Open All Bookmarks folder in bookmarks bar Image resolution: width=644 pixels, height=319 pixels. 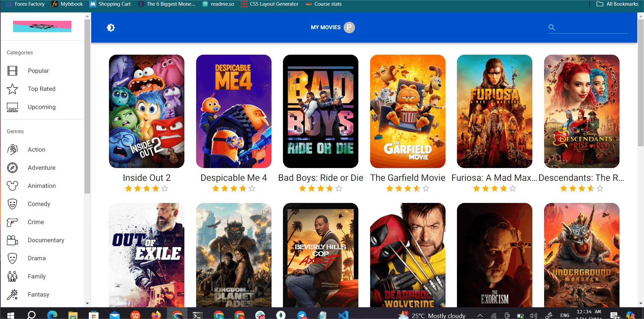617,4
